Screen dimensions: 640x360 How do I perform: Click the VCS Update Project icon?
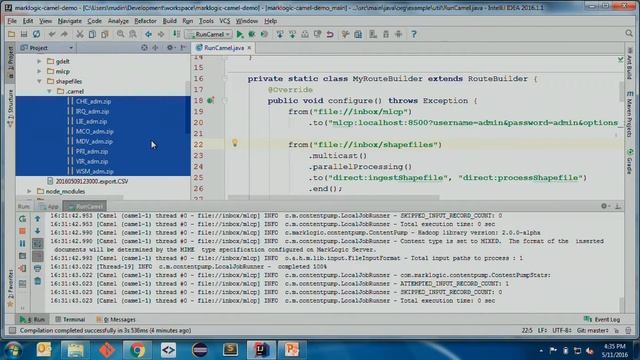click(280, 34)
